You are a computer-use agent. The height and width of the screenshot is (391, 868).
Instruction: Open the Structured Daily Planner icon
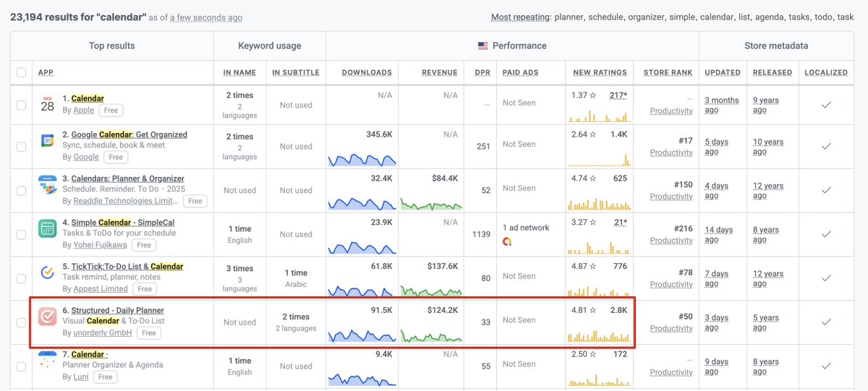click(48, 317)
